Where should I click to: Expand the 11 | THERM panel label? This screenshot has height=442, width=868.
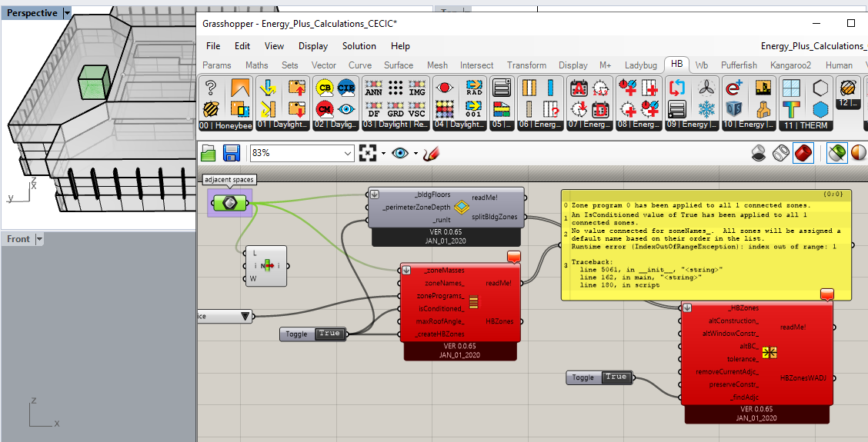point(806,125)
